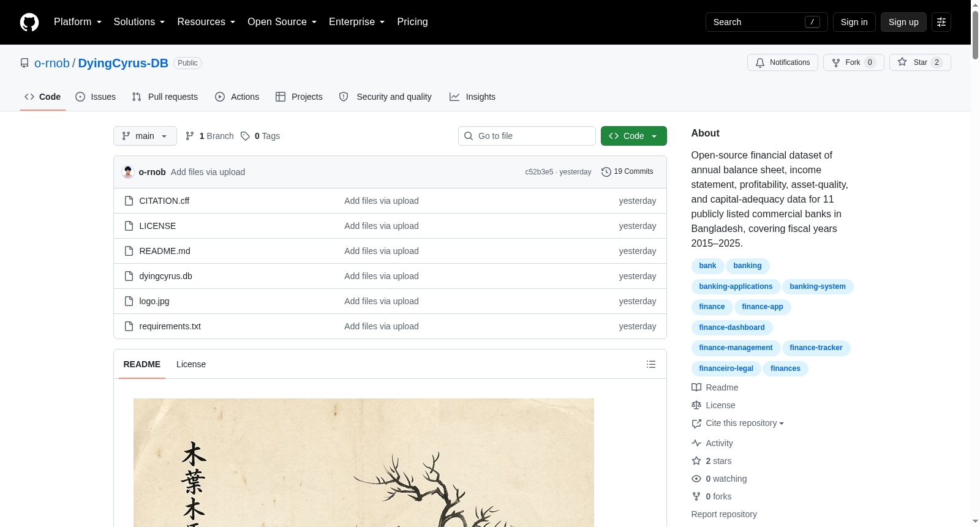Select the README tab in file panel
This screenshot has height=527, width=980.
click(x=142, y=364)
